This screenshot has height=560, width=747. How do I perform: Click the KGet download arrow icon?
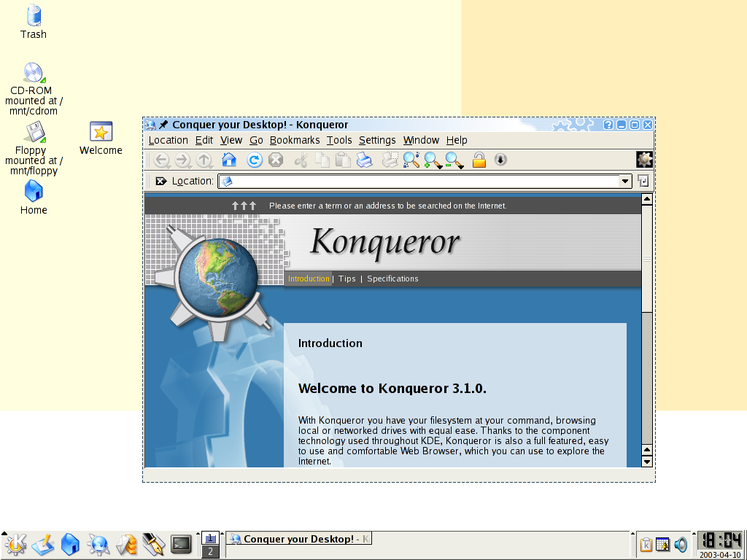pyautogui.click(x=500, y=160)
